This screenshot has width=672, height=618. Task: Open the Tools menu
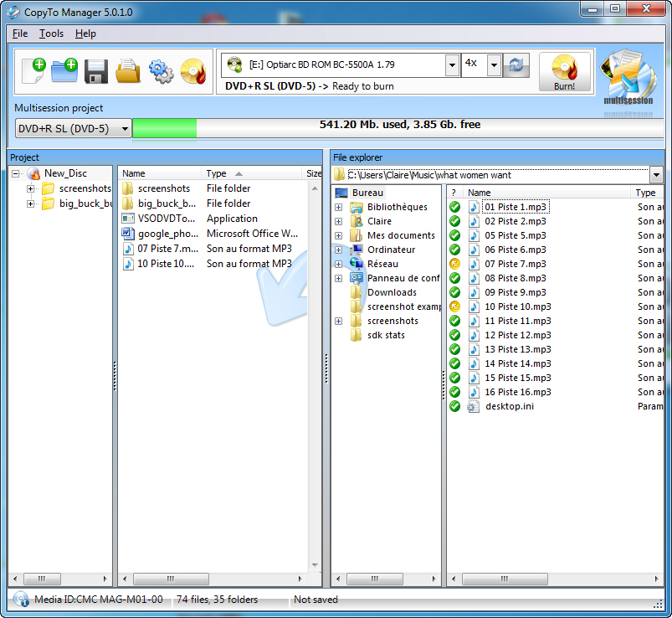coord(51,33)
